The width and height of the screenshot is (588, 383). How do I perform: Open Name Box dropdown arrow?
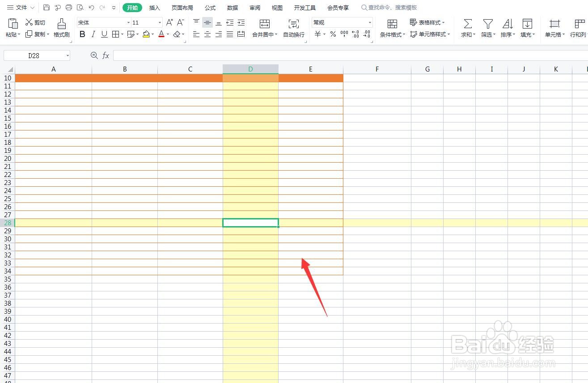(68, 55)
